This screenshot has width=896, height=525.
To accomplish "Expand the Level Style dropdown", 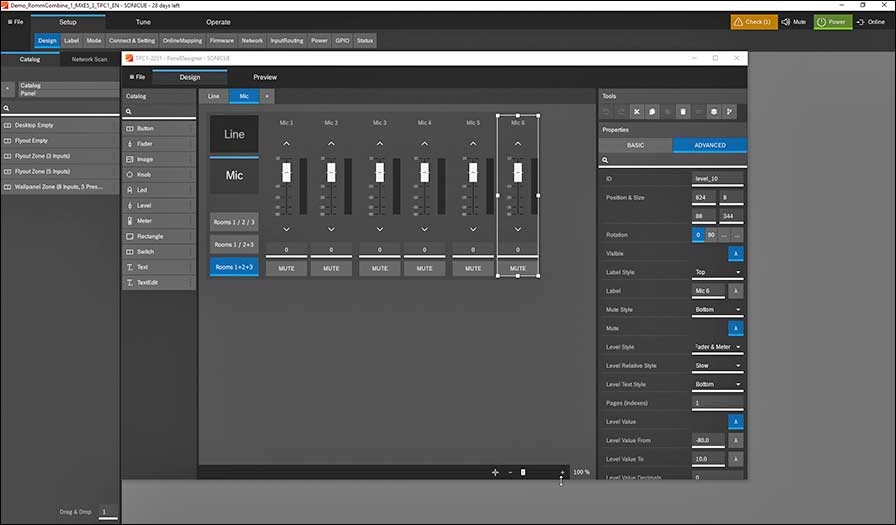I will coord(718,347).
